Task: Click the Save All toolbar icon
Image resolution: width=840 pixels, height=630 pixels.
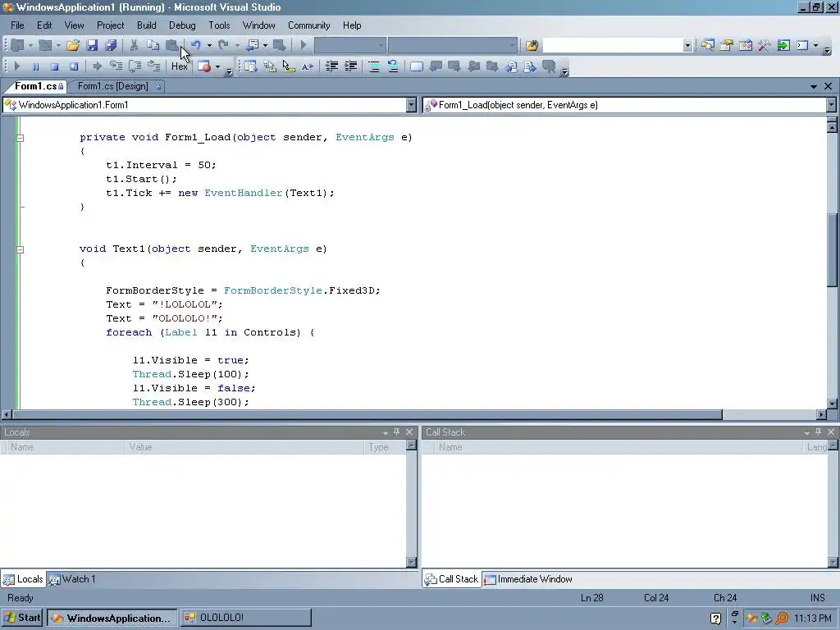Action: [111, 46]
